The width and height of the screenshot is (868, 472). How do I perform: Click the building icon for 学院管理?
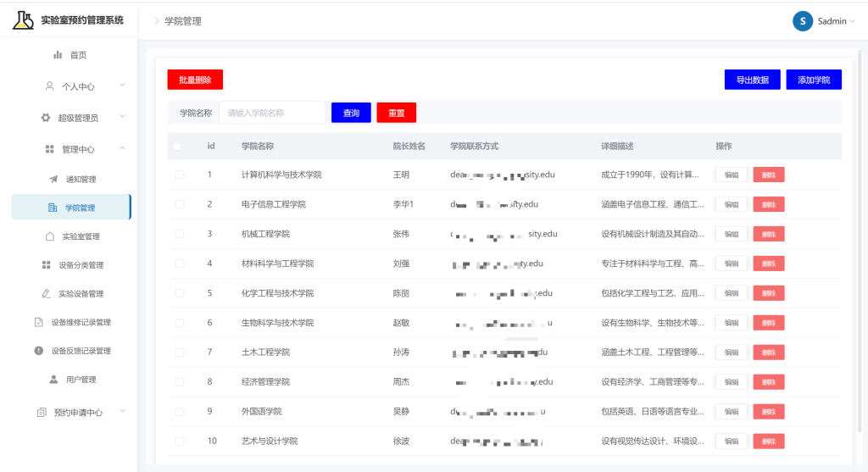click(x=53, y=208)
